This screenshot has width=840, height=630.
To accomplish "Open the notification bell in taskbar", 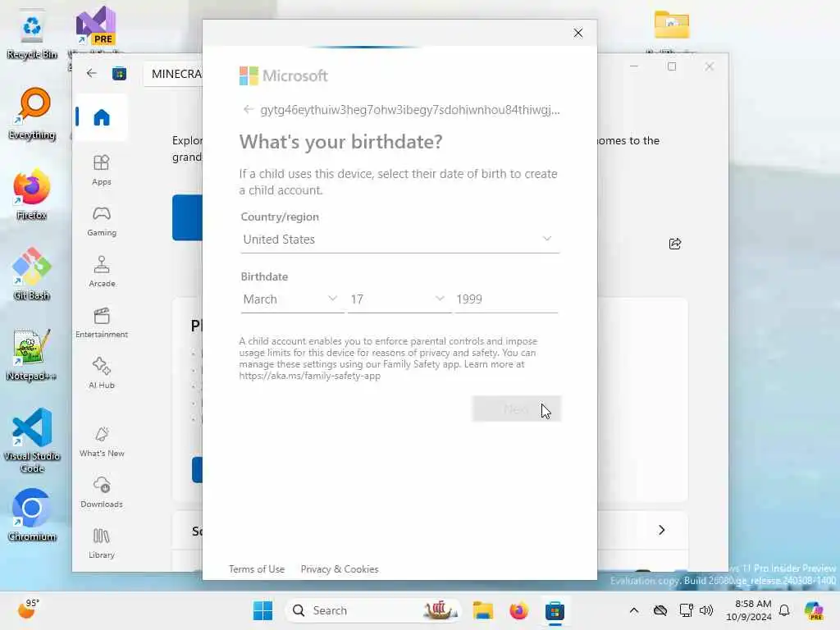I will click(x=784, y=610).
